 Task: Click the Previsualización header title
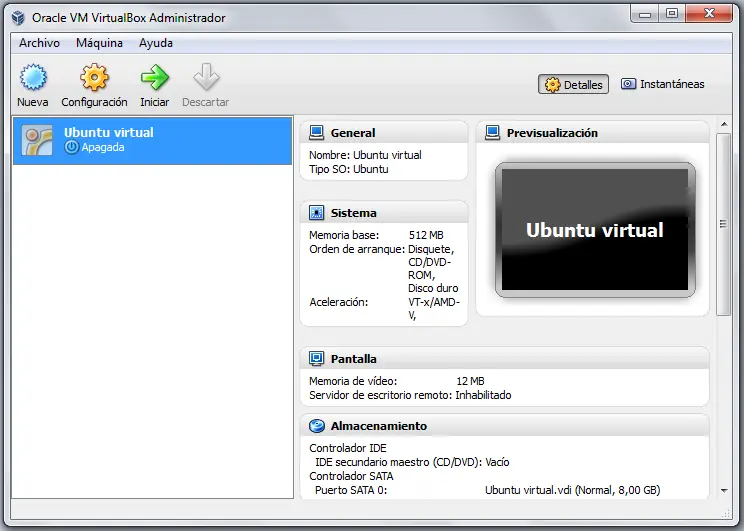pos(552,133)
